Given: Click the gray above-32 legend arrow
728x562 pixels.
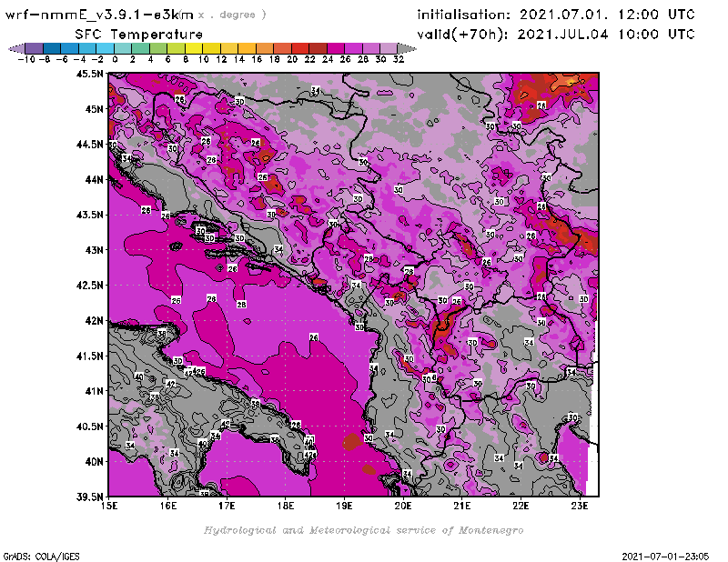Looking at the screenshot, I should (x=407, y=49).
